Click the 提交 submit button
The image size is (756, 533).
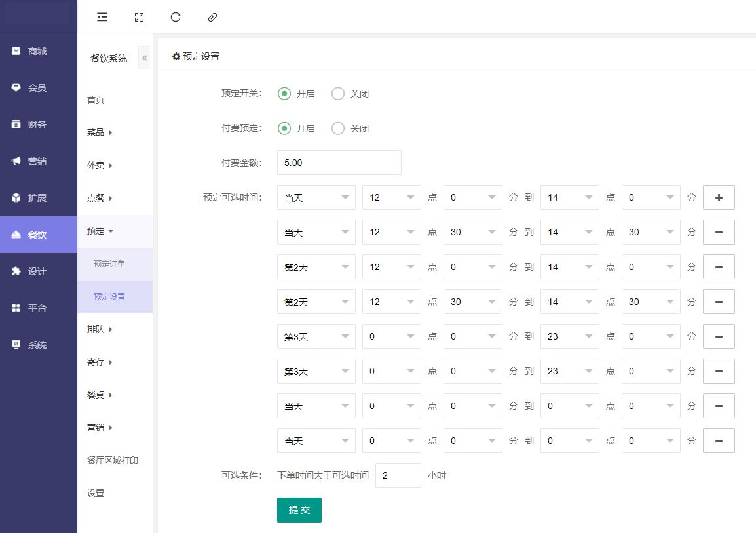pyautogui.click(x=299, y=510)
